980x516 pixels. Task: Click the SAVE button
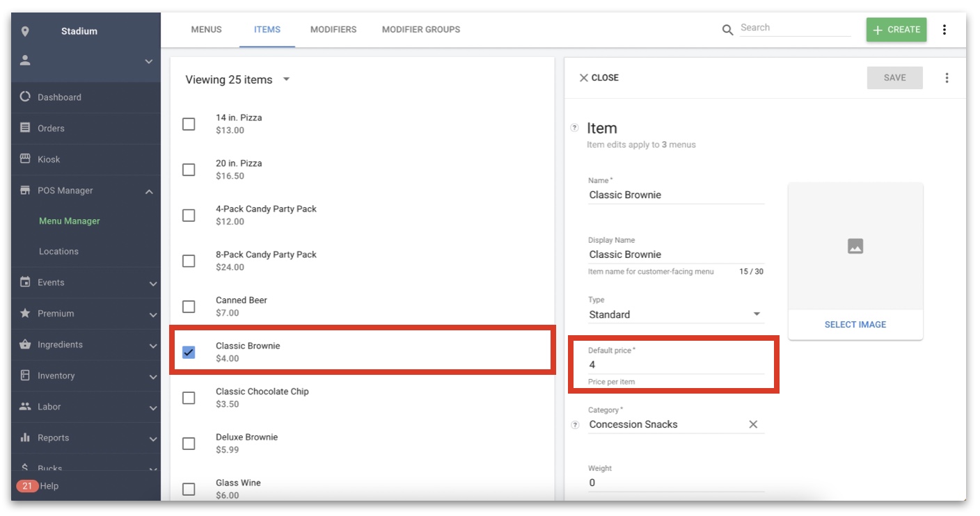[895, 78]
